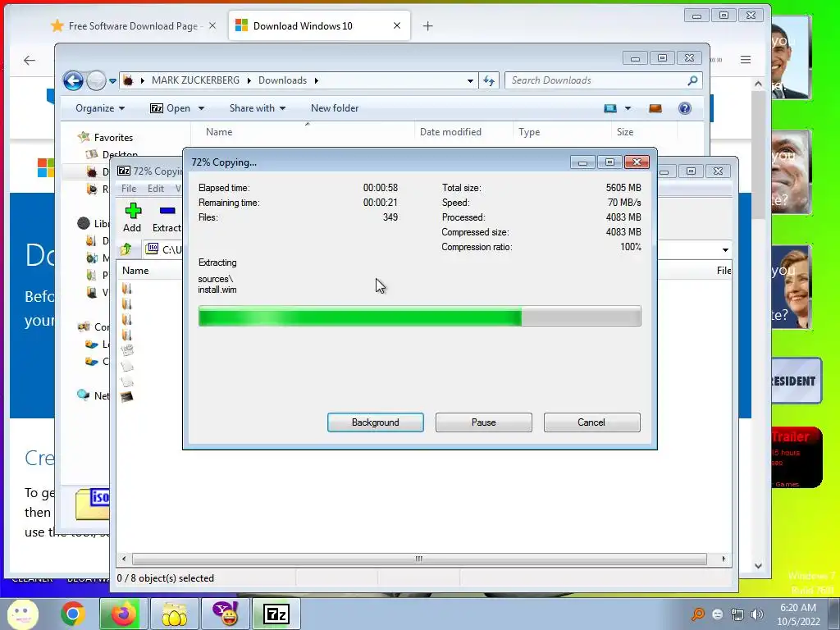Click the Network icon in Explorer sidebar
The width and height of the screenshot is (840, 630).
[83, 395]
